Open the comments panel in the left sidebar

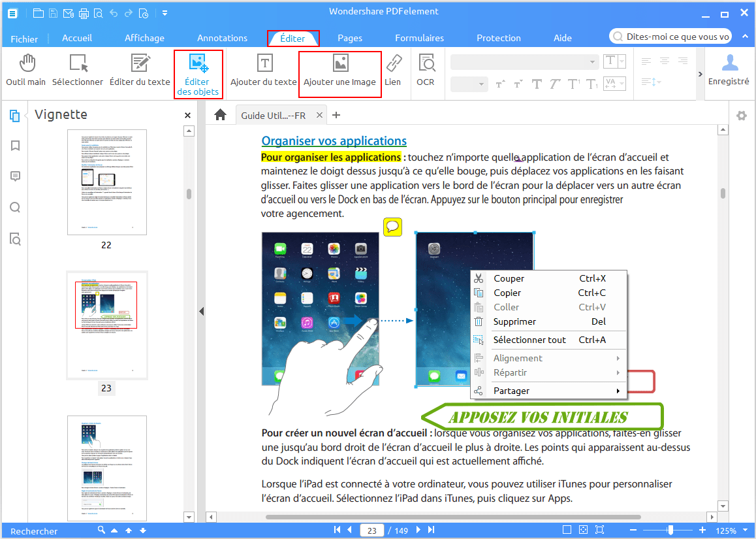tap(15, 176)
